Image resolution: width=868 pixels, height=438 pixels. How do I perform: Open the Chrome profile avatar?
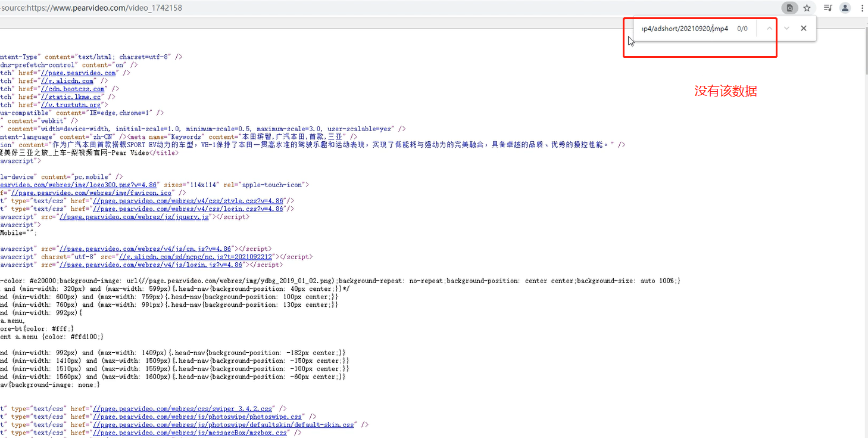point(845,8)
